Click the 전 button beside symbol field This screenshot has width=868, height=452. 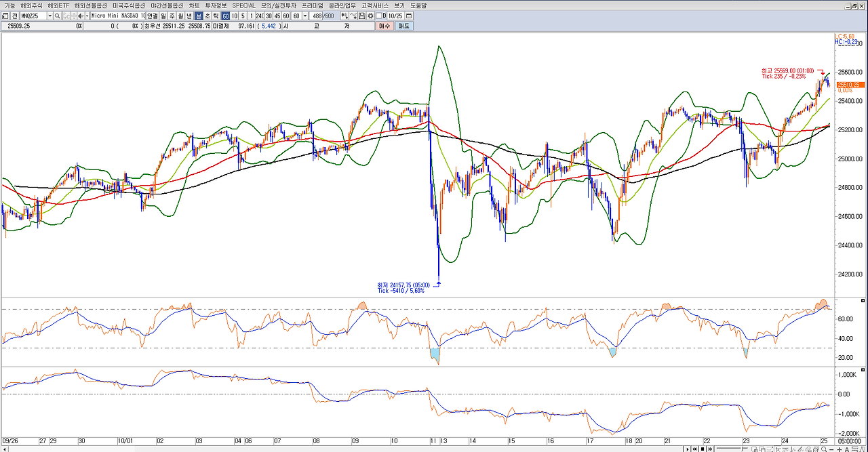(x=14, y=16)
